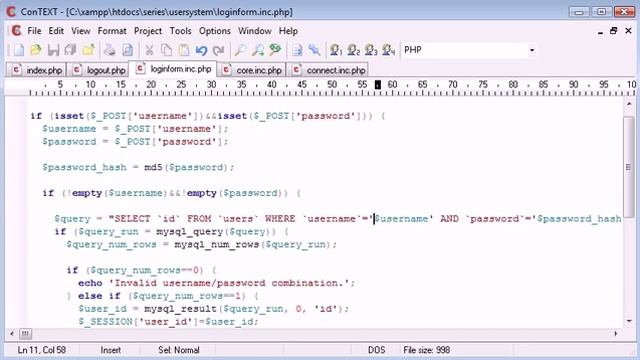Run user command 2 icon

(x=353, y=50)
